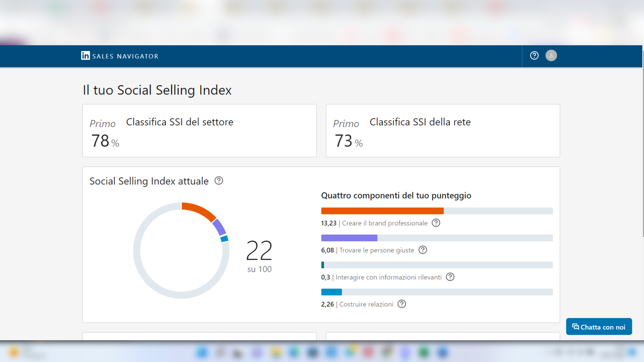The width and height of the screenshot is (644, 362).
Task: Click the help icon beside Social Selling Index attuale
Action: [219, 181]
